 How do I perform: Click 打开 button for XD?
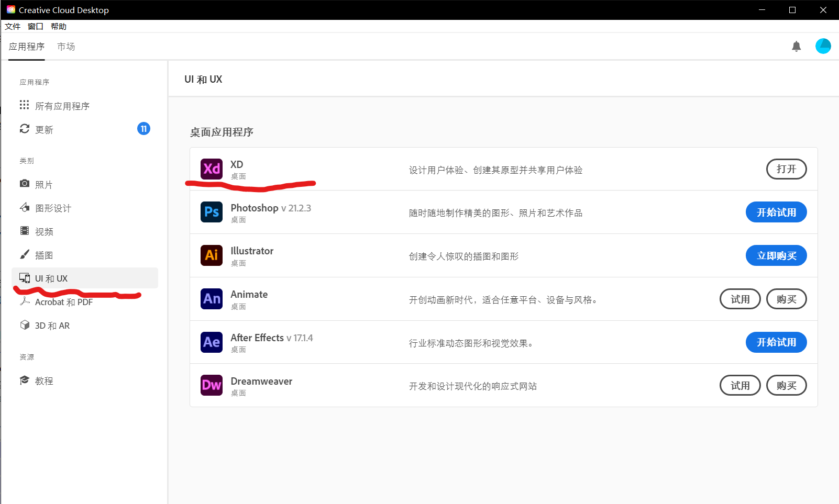[x=787, y=169]
